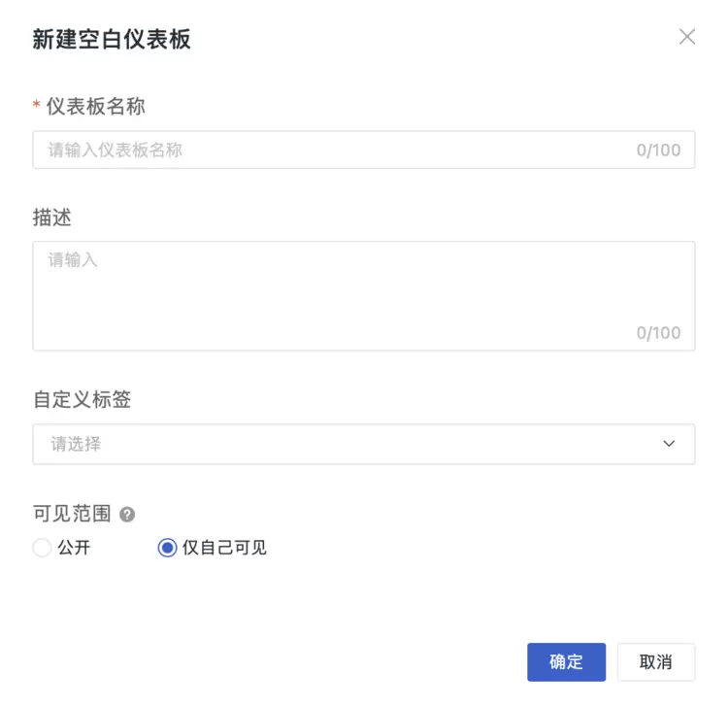Screen dimensions: 728x705
Task: Focus the 仪表板名称 input field
Action: point(330,151)
